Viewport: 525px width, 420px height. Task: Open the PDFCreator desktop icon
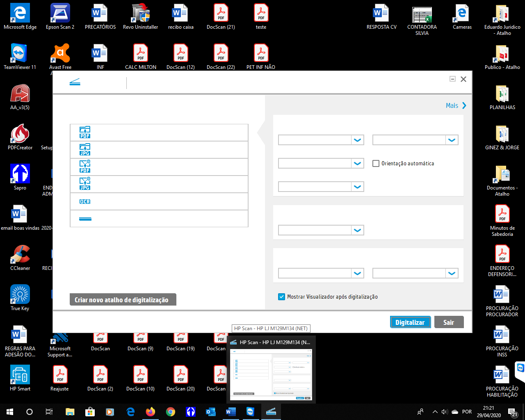point(20,137)
